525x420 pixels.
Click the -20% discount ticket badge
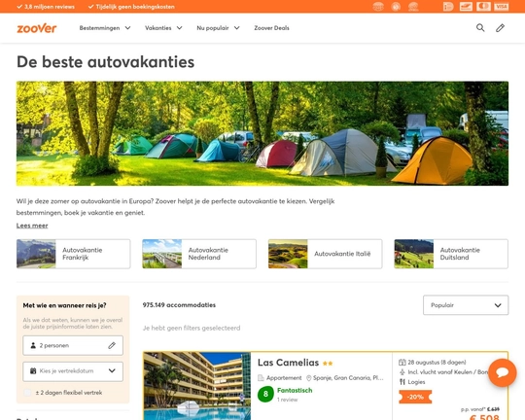click(415, 397)
